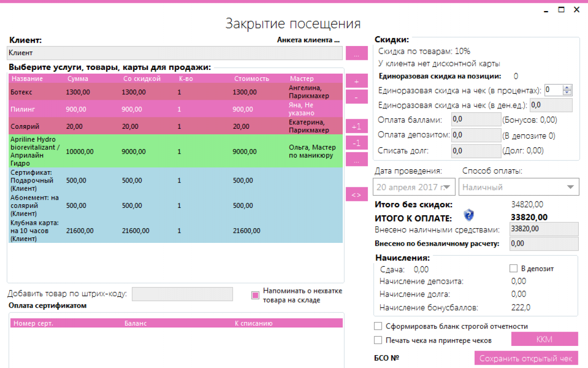Click 'Внесено по безналичному расчету' field
This screenshot has height=368, width=588.
tap(544, 244)
